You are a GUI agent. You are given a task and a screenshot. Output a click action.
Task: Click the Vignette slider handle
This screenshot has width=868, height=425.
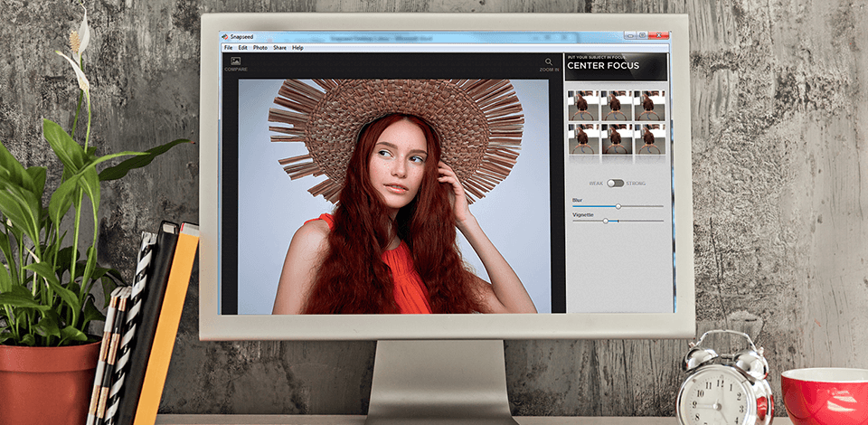[x=606, y=221]
